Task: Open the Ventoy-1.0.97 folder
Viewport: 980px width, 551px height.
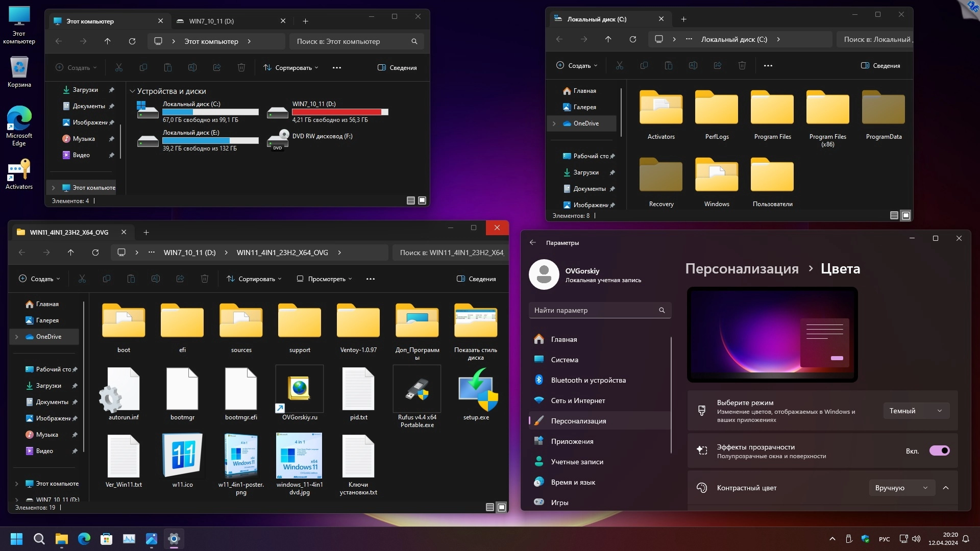Action: click(x=358, y=321)
